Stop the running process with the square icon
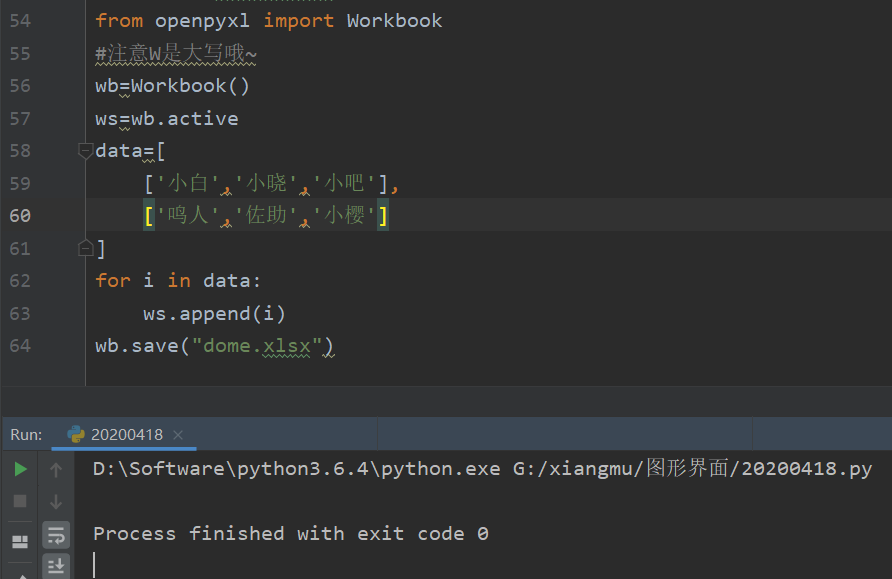 tap(20, 501)
